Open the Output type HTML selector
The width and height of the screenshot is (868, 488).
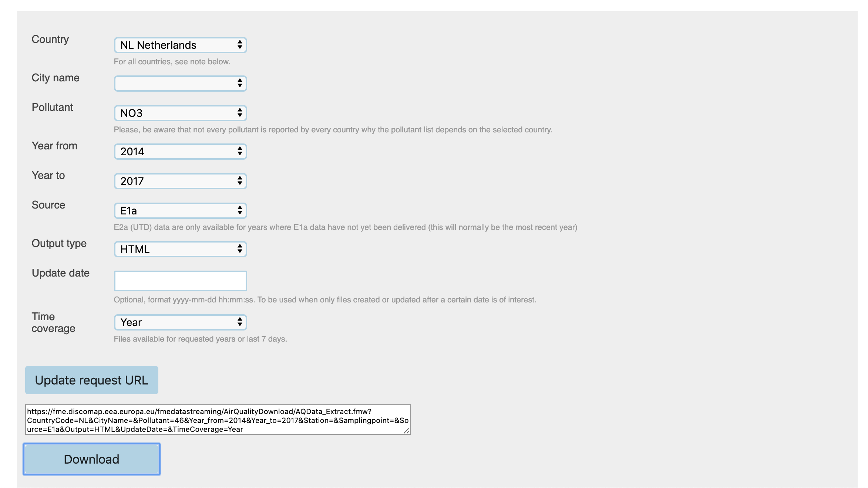tap(180, 249)
